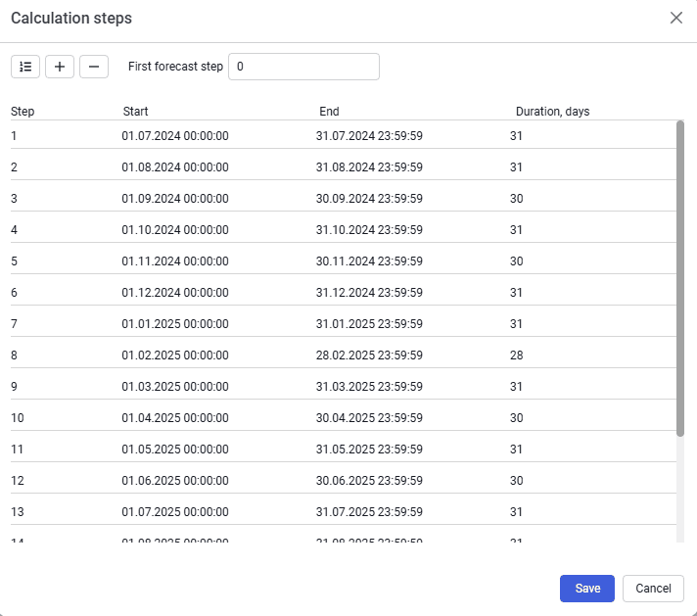
Task: Click the numbered list generate steps icon
Action: pos(25,67)
